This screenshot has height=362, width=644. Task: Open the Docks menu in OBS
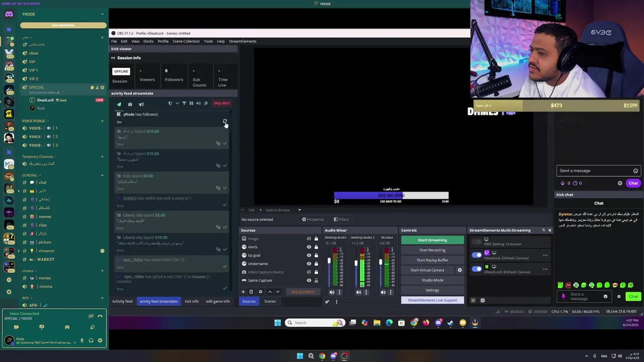(148, 41)
